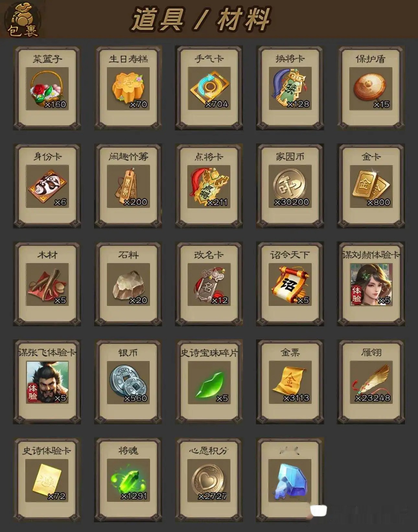Select the 家园币 coin item
This screenshot has height=532, width=418.
point(290,187)
